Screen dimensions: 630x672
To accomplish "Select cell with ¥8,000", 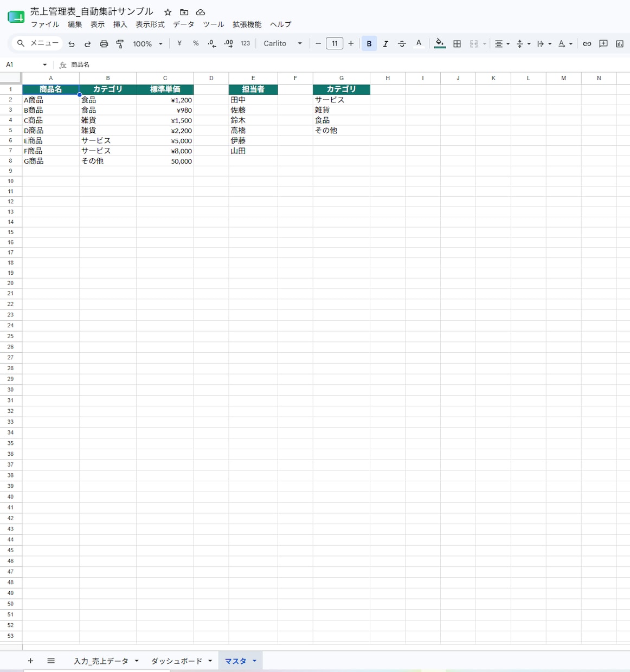I will tap(165, 151).
